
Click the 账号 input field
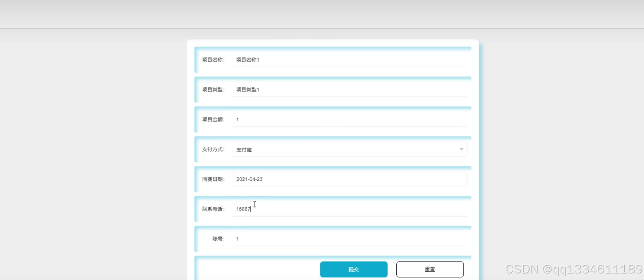349,239
